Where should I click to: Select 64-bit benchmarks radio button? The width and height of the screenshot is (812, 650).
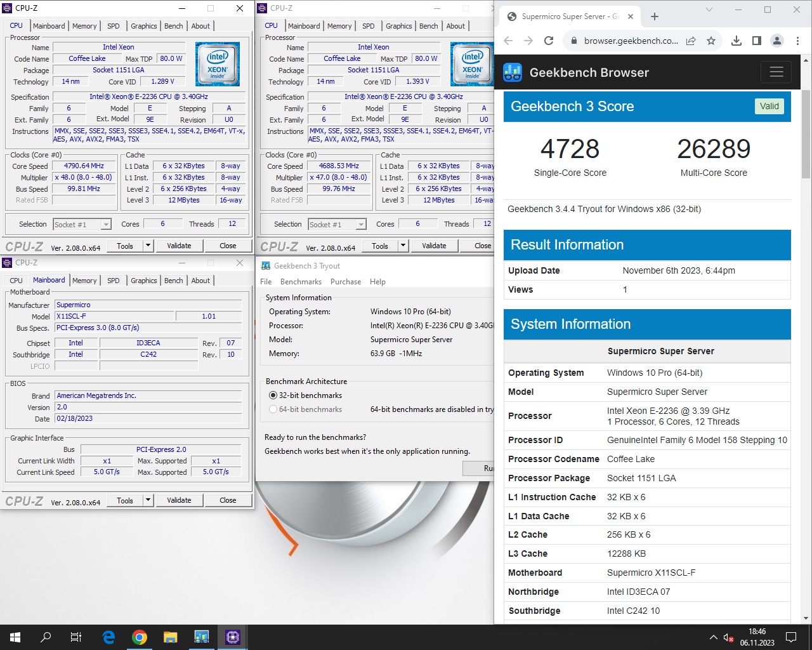273,409
